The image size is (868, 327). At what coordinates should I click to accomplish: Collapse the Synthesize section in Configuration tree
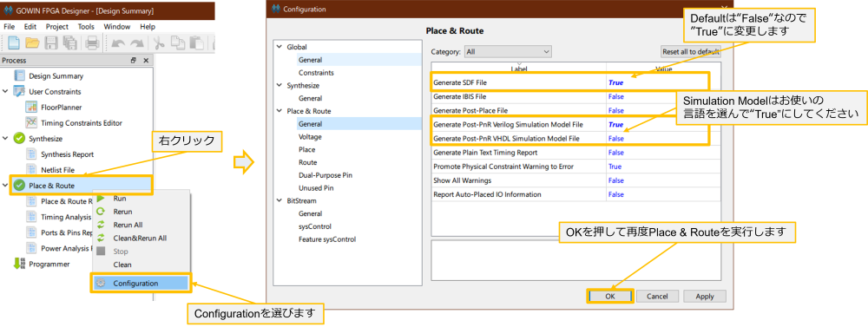279,85
